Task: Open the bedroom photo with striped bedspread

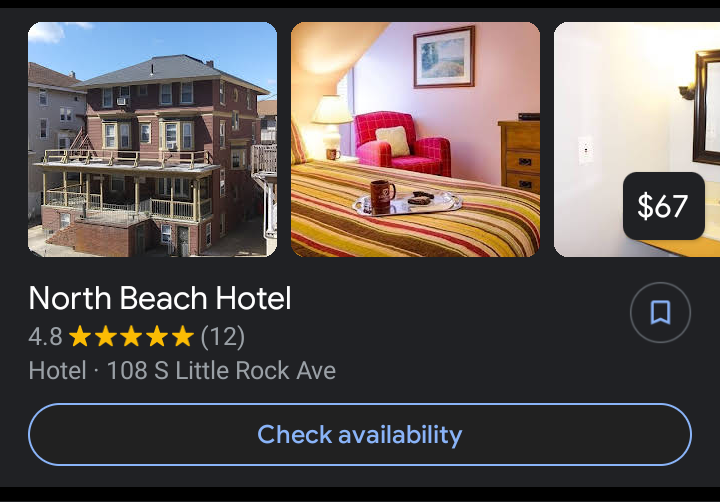Action: [416, 139]
